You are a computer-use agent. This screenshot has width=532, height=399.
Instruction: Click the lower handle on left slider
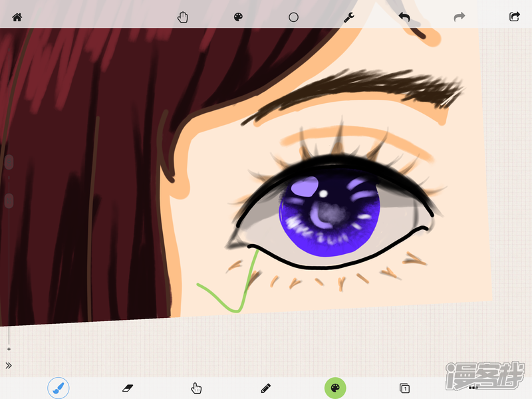(9, 200)
